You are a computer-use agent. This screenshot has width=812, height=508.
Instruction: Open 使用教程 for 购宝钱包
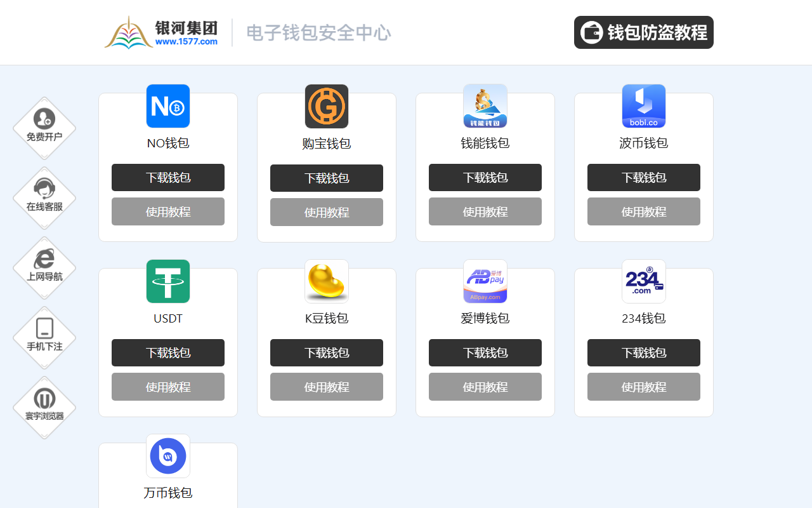pyautogui.click(x=327, y=212)
